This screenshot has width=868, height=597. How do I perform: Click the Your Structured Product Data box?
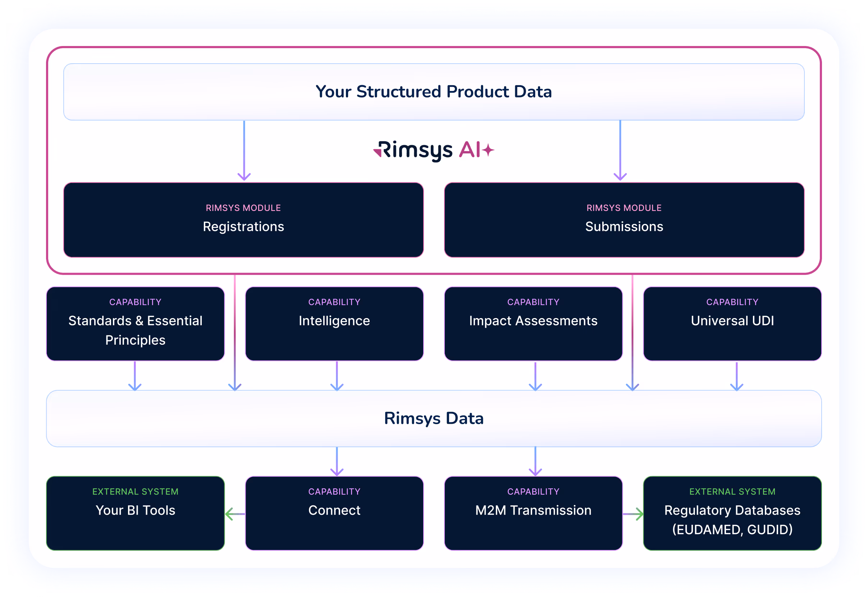pyautogui.click(x=434, y=92)
